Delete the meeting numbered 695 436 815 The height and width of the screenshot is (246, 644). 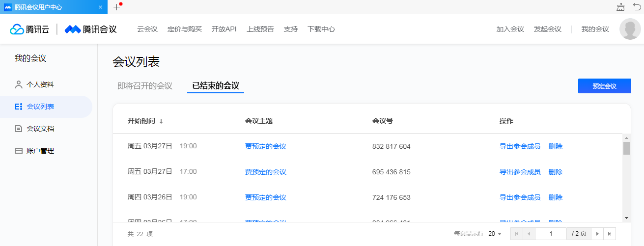[x=555, y=172]
